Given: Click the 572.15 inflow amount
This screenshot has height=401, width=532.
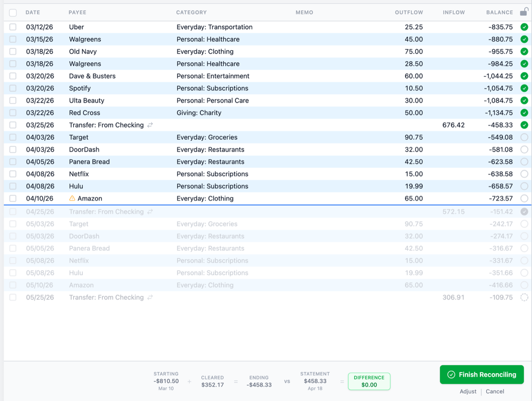Looking at the screenshot, I should (454, 212).
